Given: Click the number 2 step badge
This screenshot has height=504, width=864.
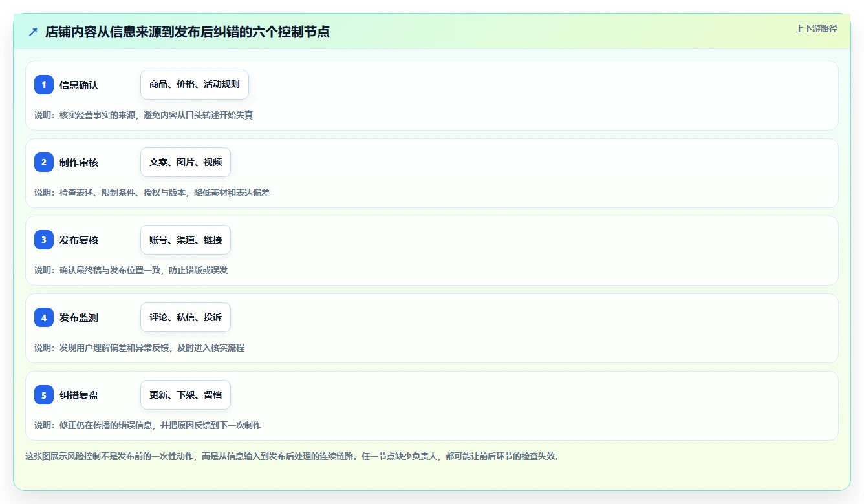Looking at the screenshot, I should (x=44, y=162).
